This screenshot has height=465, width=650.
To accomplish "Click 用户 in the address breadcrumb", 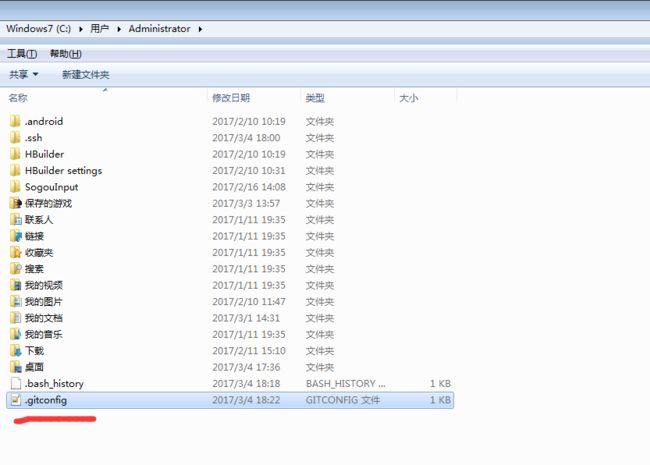I will click(99, 29).
